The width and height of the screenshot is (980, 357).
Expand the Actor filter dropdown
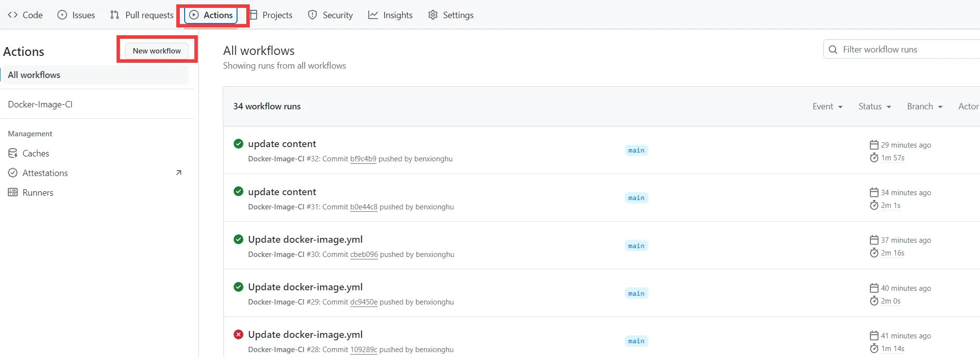969,106
